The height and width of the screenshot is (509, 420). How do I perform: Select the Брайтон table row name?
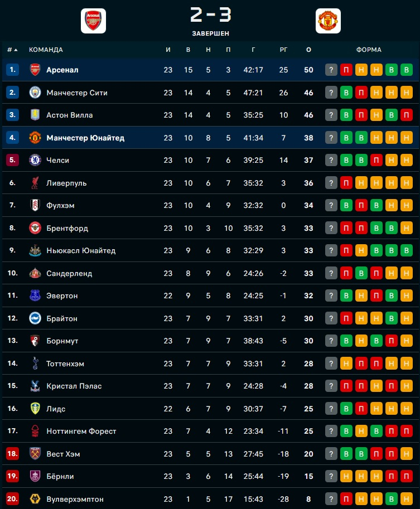coord(62,318)
